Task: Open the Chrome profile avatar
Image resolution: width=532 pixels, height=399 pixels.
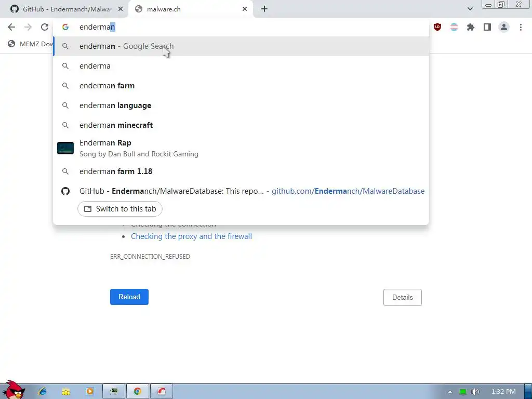Action: [x=504, y=27]
